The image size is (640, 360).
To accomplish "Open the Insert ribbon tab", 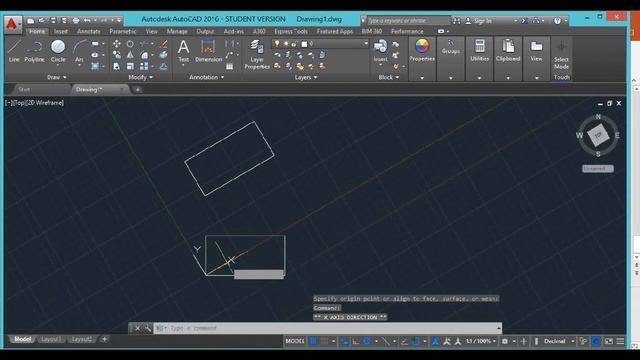I will click(61, 31).
